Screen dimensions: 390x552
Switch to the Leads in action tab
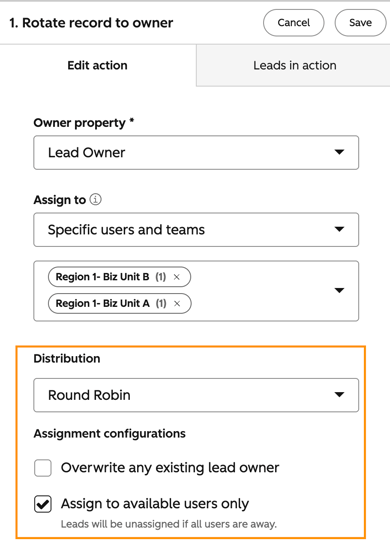(x=295, y=65)
